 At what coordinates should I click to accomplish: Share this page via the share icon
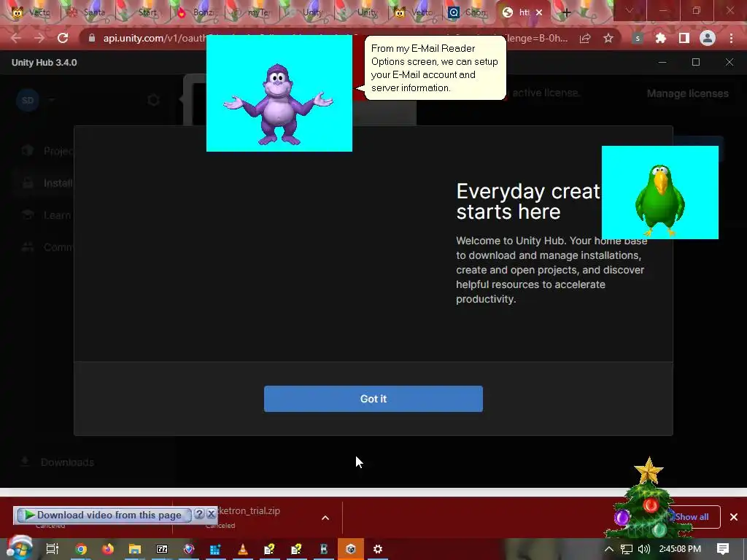pos(585,38)
